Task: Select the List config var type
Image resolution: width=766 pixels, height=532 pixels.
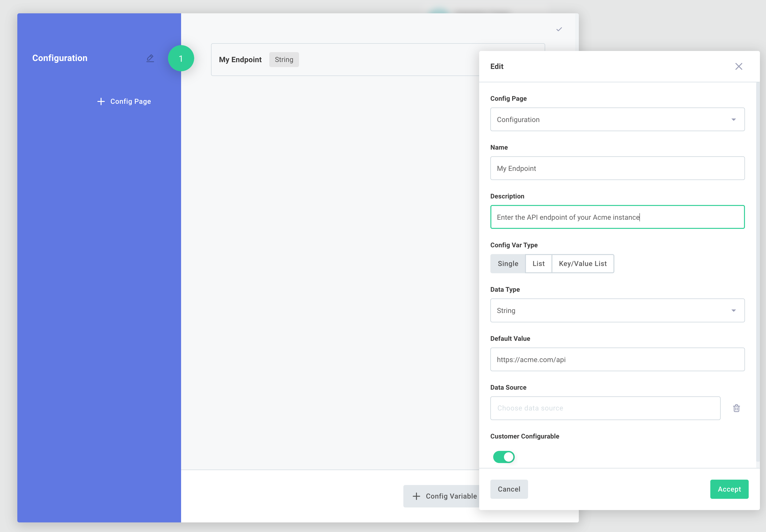Action: [x=538, y=263]
